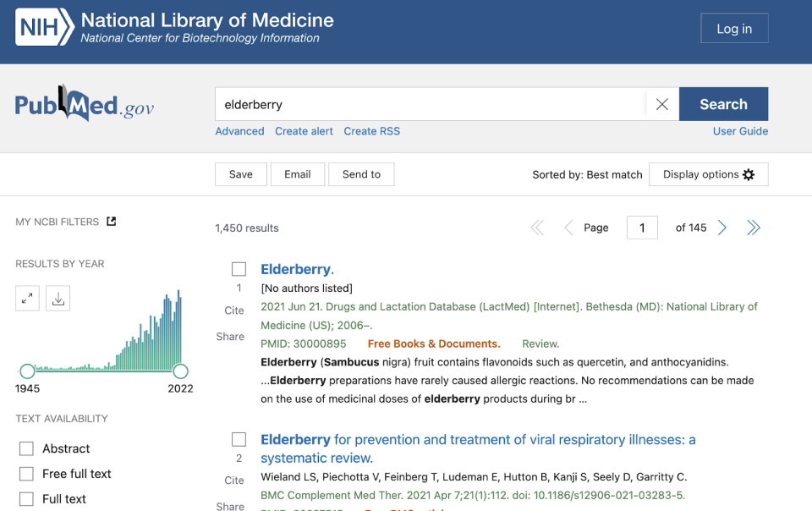Clear the search box with the X icon

(x=661, y=104)
